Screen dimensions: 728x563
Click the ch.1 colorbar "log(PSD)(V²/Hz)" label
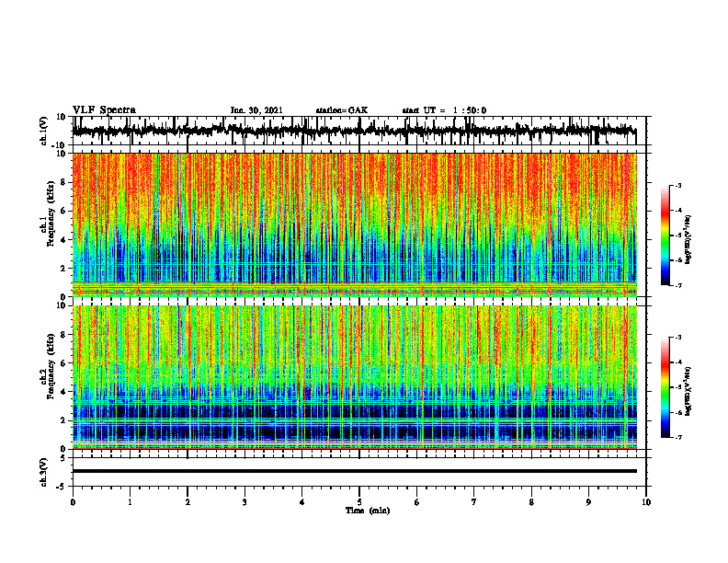pyautogui.click(x=688, y=240)
